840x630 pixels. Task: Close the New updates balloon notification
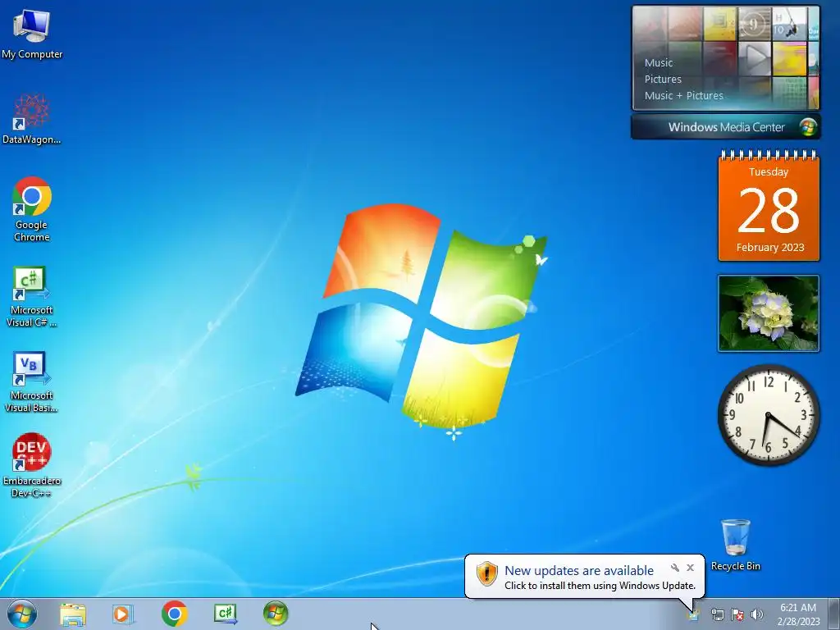(x=690, y=568)
